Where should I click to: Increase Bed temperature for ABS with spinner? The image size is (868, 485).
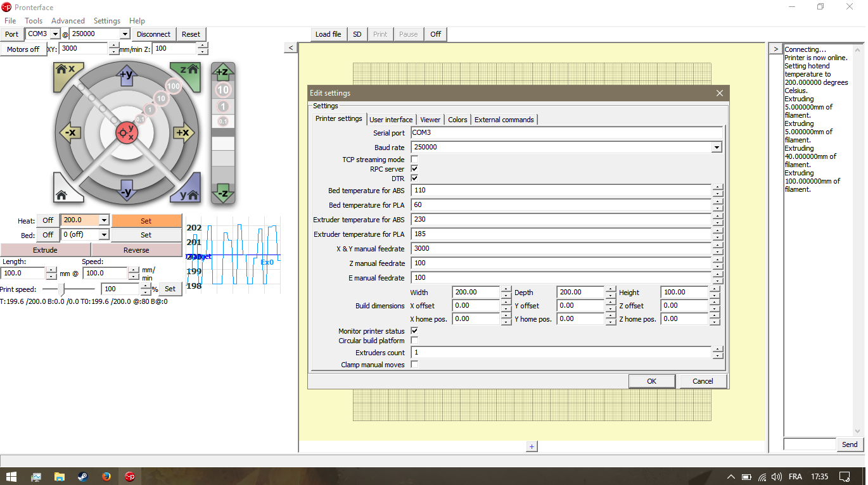tap(717, 187)
